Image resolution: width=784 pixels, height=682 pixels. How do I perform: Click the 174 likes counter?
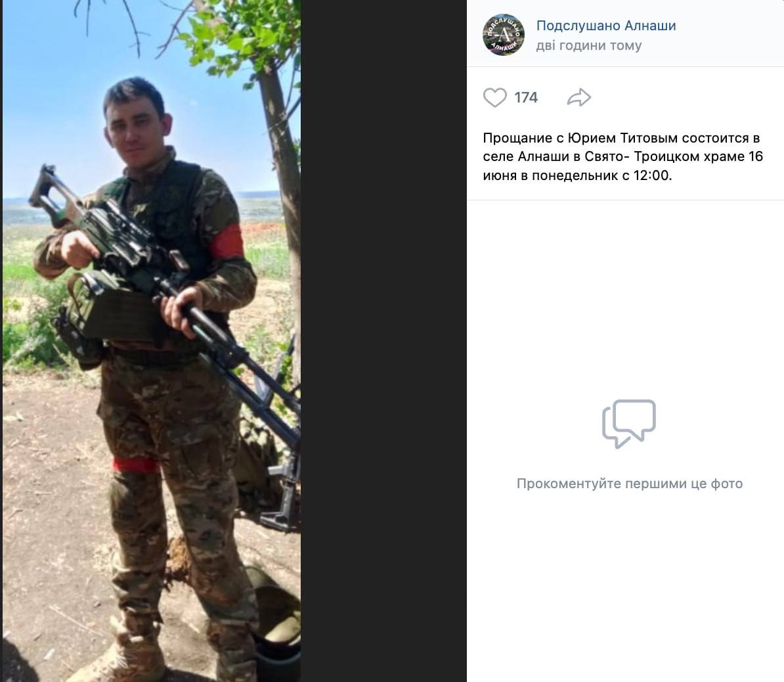[526, 98]
